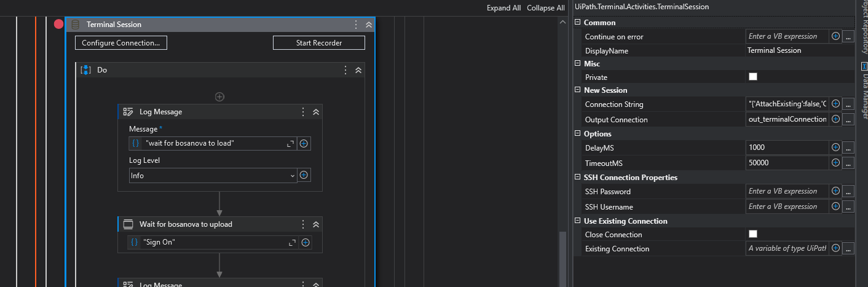Click plus icon for SSH Password
This screenshot has width=868, height=287.
point(835,191)
